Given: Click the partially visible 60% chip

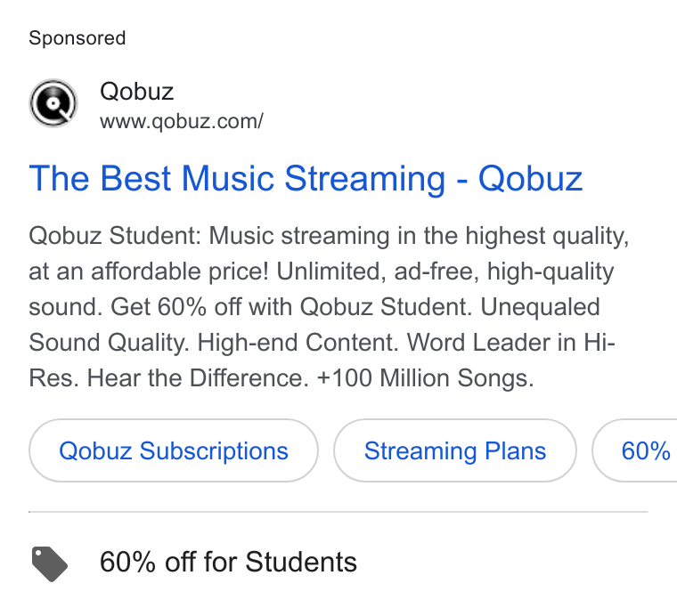Looking at the screenshot, I should point(634,450).
